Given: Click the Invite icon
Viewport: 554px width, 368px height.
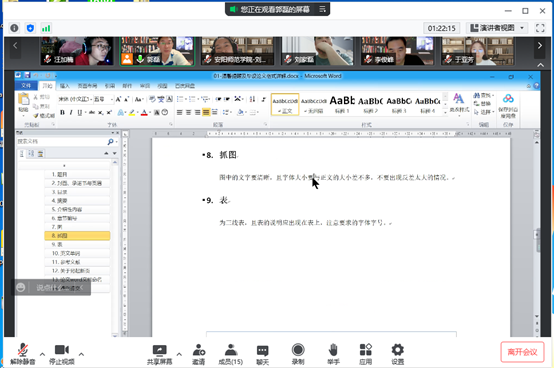Looking at the screenshot, I should pos(199,354).
